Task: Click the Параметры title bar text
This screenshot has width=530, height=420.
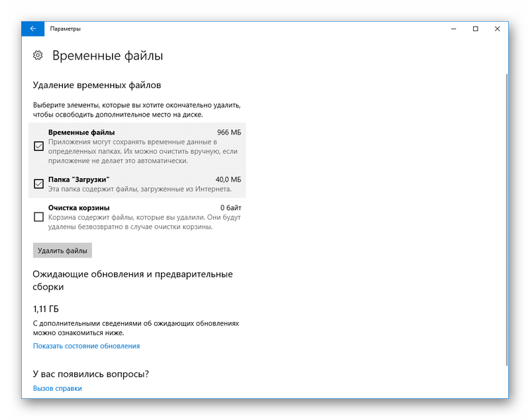Action: click(x=65, y=29)
